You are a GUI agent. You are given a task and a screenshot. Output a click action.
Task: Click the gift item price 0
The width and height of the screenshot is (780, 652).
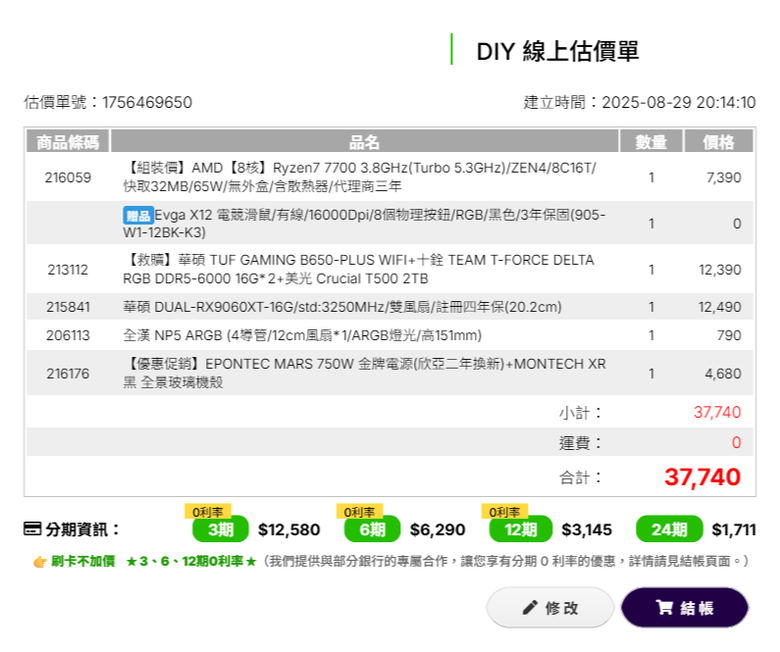click(737, 224)
